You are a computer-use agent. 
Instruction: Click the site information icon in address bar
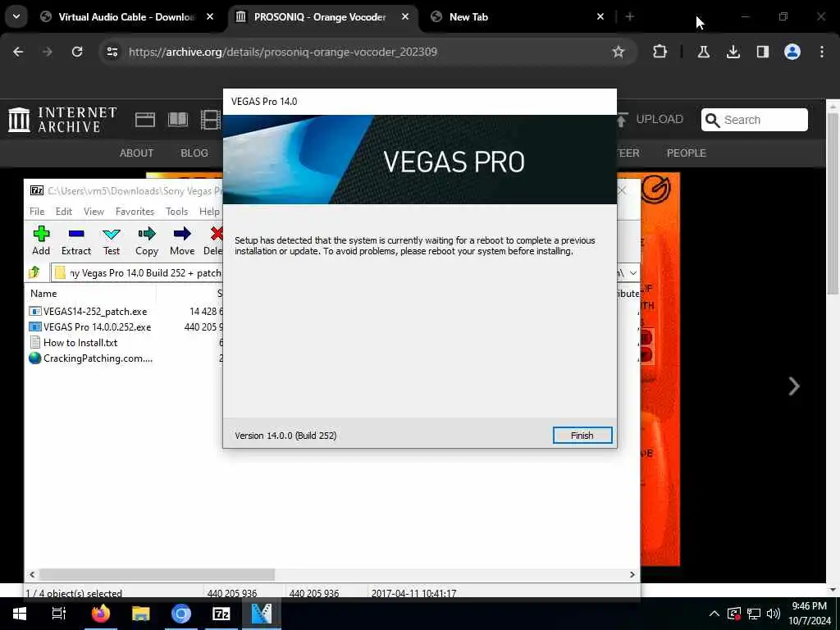[112, 52]
